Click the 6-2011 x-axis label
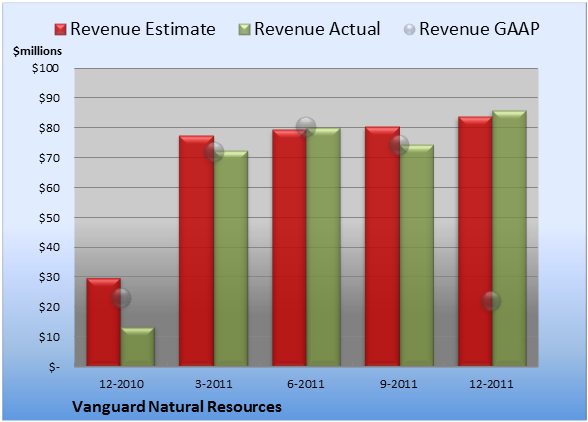 (306, 384)
